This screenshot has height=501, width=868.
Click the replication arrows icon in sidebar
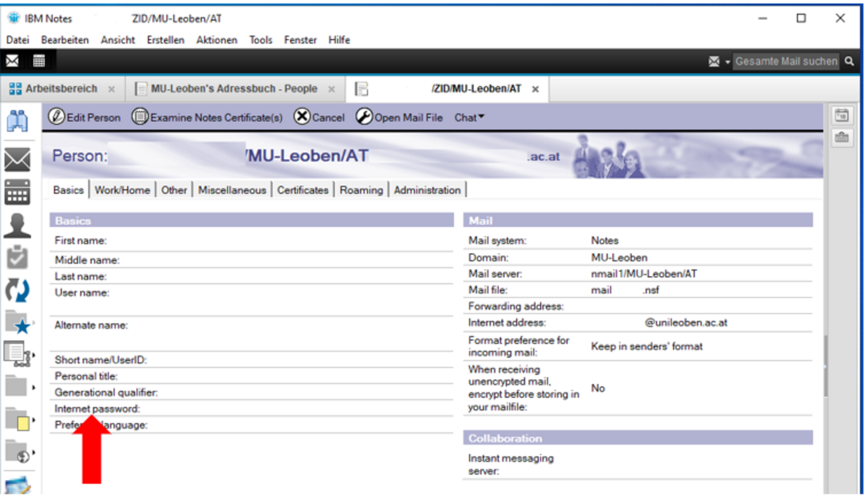[18, 289]
